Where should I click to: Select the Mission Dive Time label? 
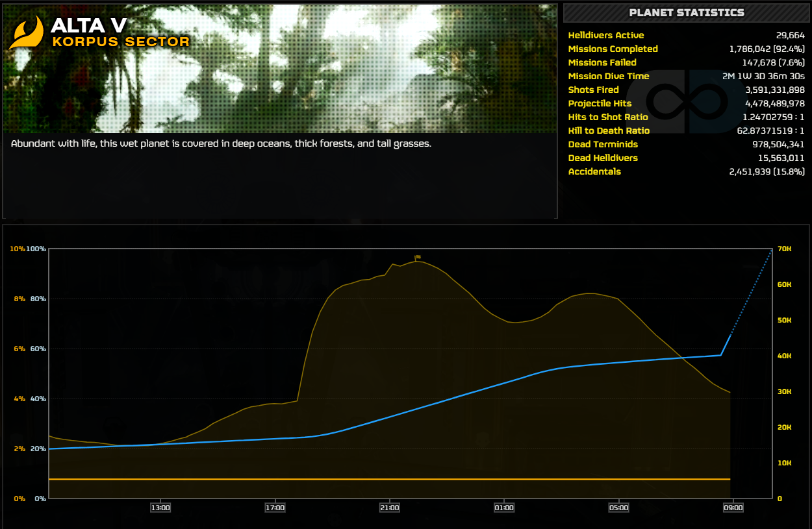click(609, 76)
